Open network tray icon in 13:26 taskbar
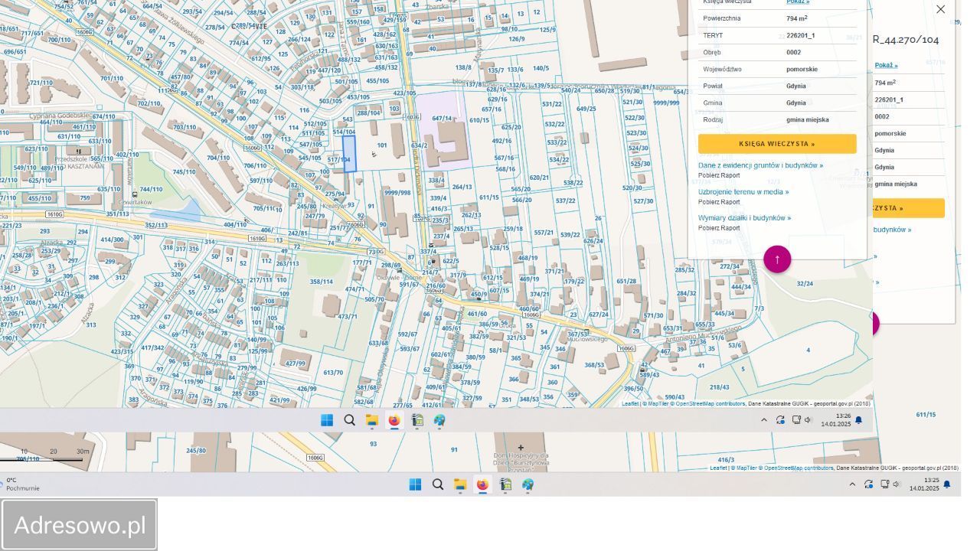Image resolution: width=980 pixels, height=551 pixels. click(796, 420)
